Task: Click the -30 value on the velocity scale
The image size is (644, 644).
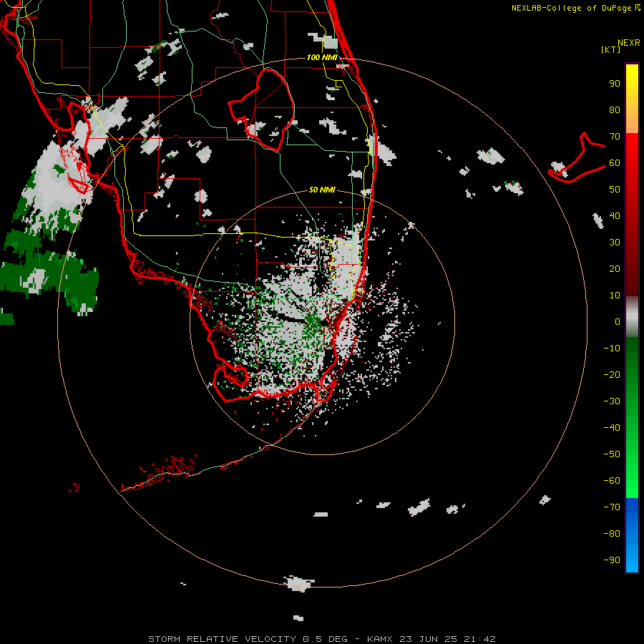Action: 612,401
